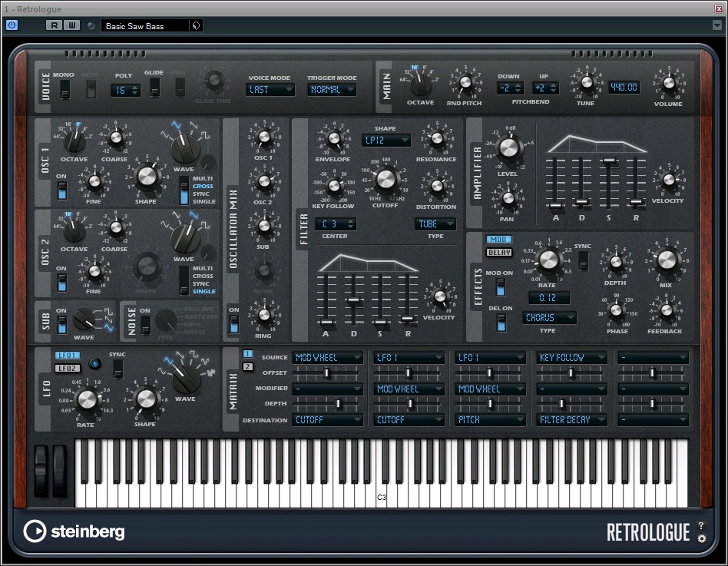Toggle the LFO Sync switch
The width and height of the screenshot is (728, 566).
coord(118,369)
